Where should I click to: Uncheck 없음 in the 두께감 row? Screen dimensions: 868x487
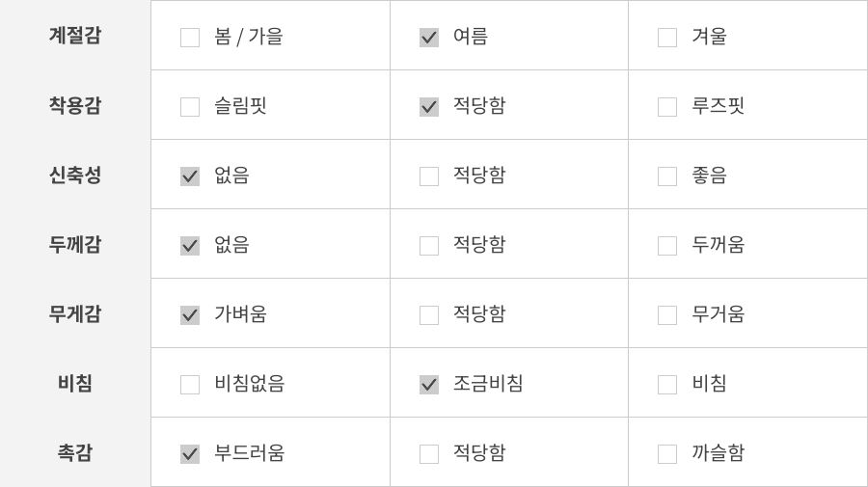[190, 246]
